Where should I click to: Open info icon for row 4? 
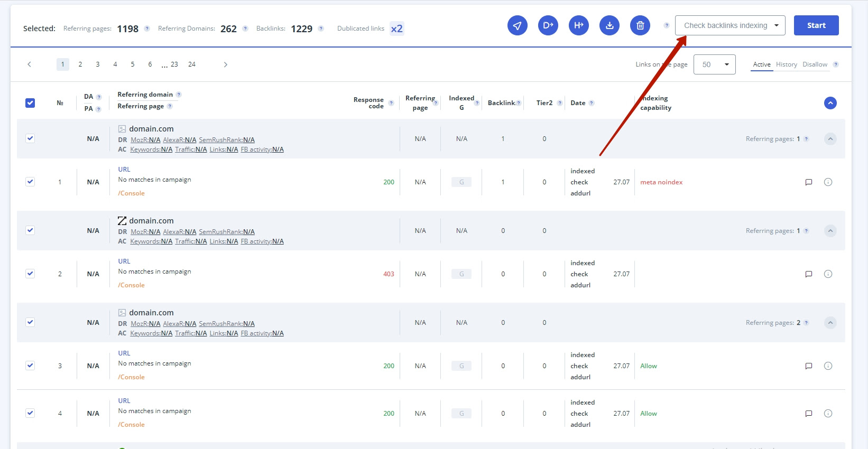click(x=828, y=414)
